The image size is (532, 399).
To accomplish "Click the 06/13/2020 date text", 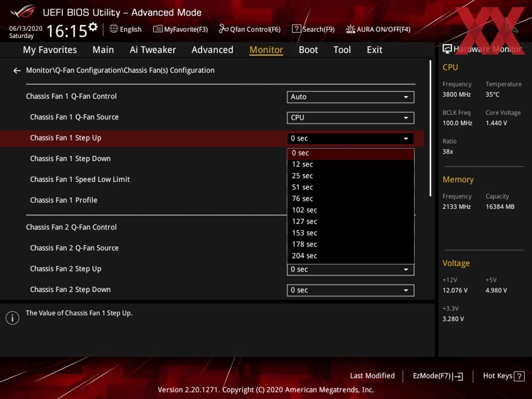I will click(26, 29).
